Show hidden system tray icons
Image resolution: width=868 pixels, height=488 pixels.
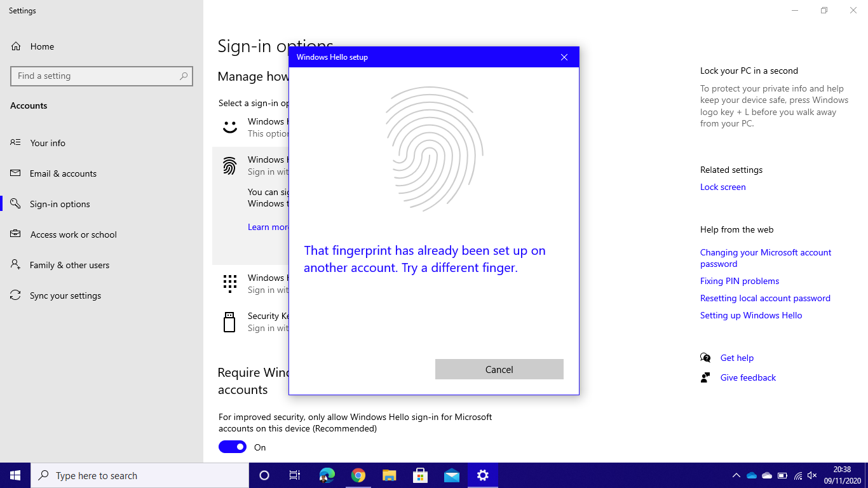click(736, 475)
